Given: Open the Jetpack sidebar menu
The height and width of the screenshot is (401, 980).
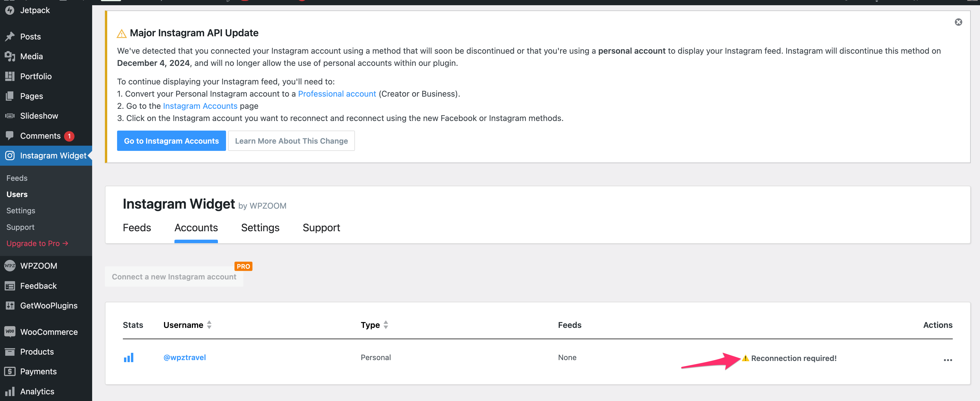Looking at the screenshot, I should (x=10, y=10).
